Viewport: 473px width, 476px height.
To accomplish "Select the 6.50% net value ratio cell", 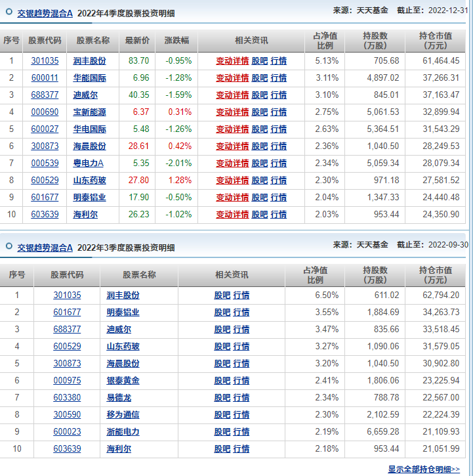I will pos(315,295).
